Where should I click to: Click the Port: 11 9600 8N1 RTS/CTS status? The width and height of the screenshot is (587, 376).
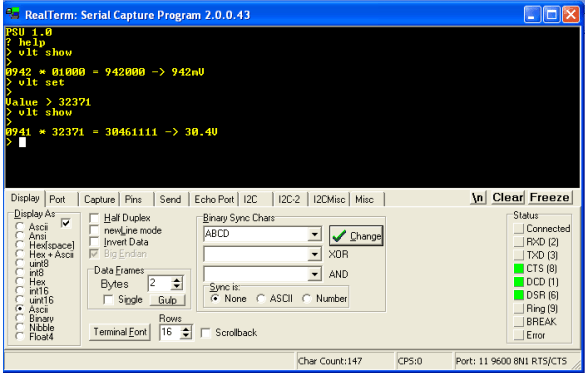pos(511,361)
